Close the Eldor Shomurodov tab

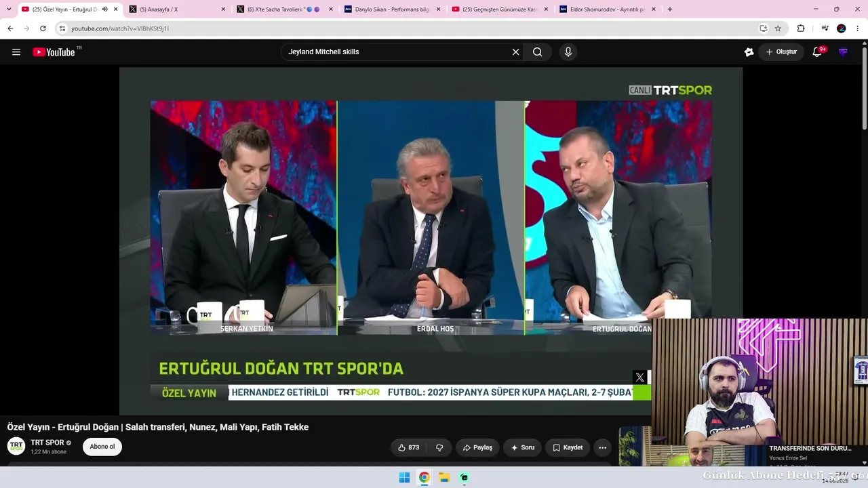tap(654, 9)
